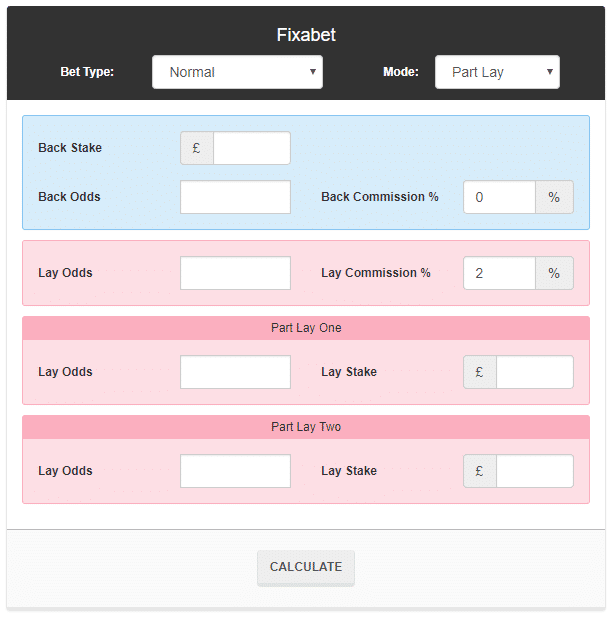
Task: Open the Bet Type dropdown
Action: [x=237, y=72]
